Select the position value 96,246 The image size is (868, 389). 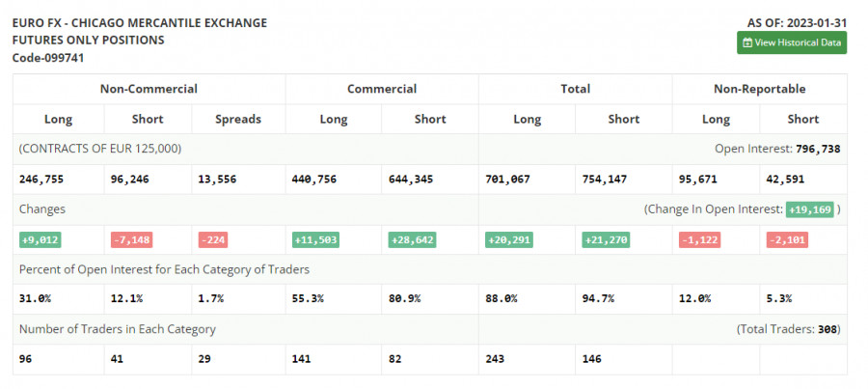click(x=129, y=180)
